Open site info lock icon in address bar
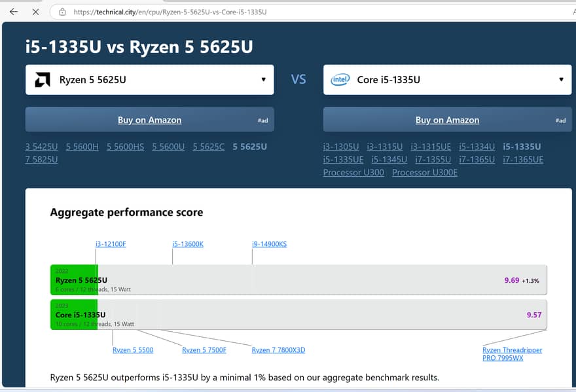This screenshot has height=392, width=576. point(62,12)
